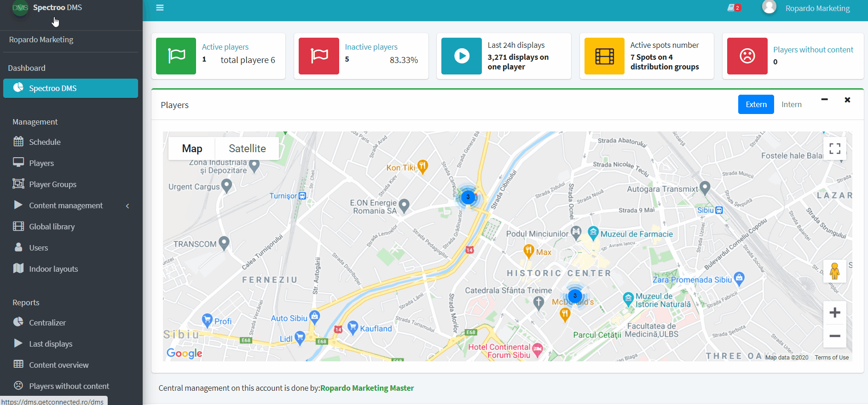Click the Inactive players link
Image resolution: width=868 pixels, height=405 pixels.
pos(371,47)
